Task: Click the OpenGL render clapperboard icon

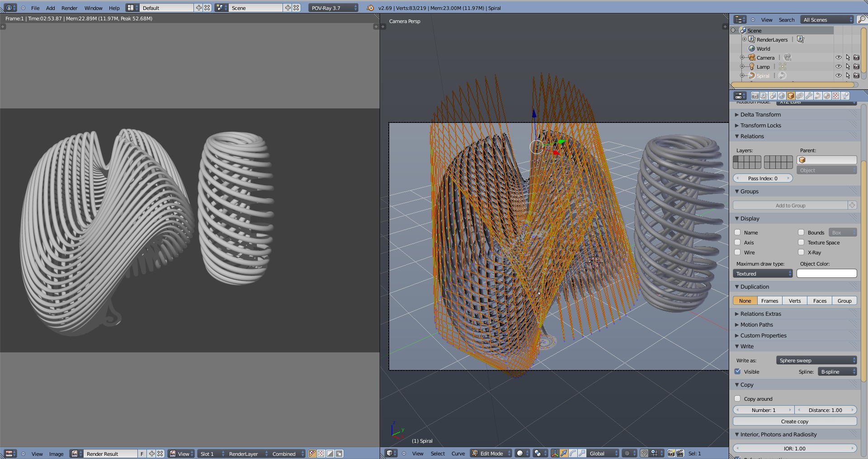Action: pyautogui.click(x=679, y=453)
